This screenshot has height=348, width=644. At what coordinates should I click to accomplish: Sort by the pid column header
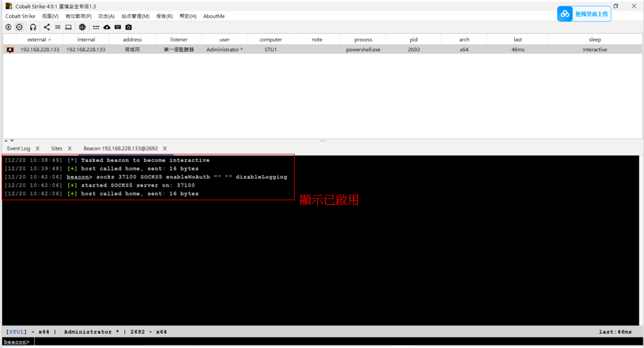414,39
